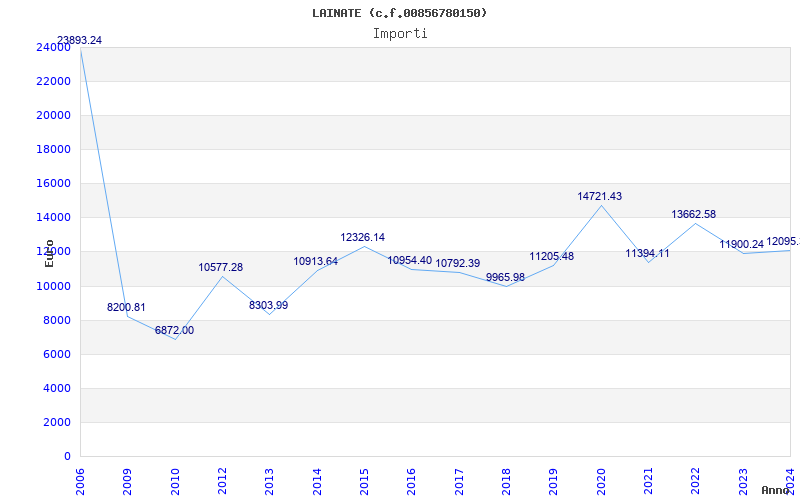Click the Euro y-axis title

click(x=49, y=253)
